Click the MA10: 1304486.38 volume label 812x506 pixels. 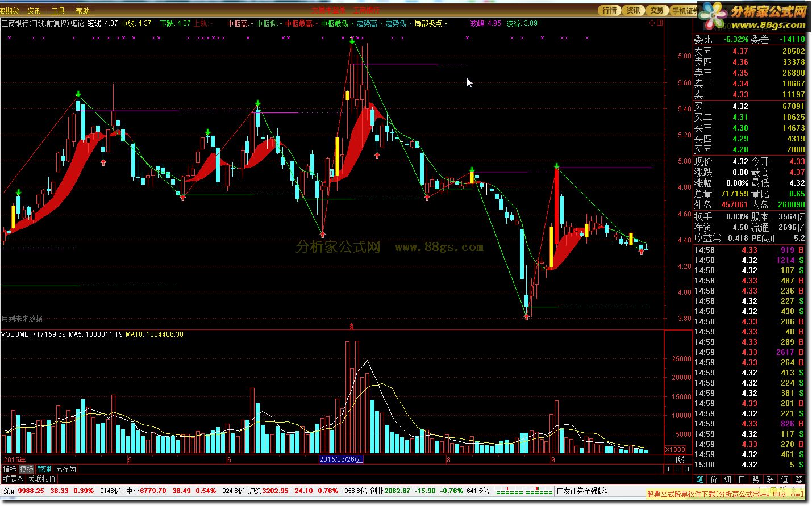(x=155, y=334)
